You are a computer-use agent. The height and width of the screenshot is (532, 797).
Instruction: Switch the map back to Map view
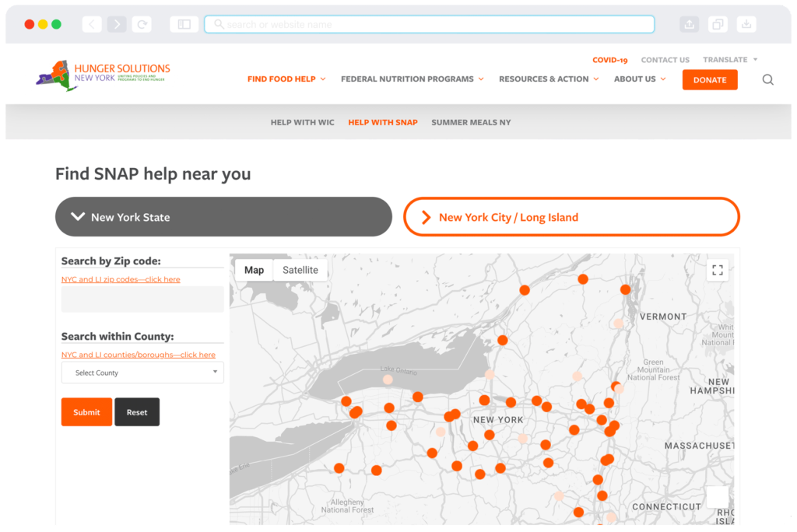tap(253, 270)
